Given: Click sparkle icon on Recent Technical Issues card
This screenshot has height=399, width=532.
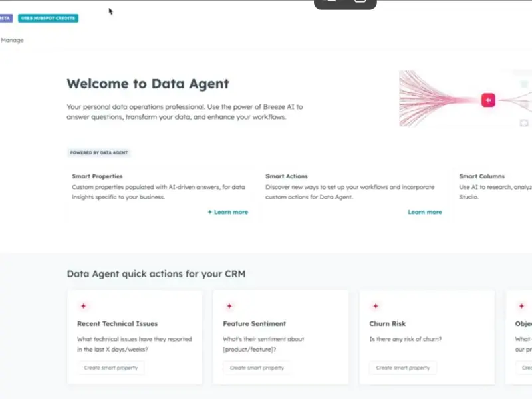Looking at the screenshot, I should pos(84,306).
